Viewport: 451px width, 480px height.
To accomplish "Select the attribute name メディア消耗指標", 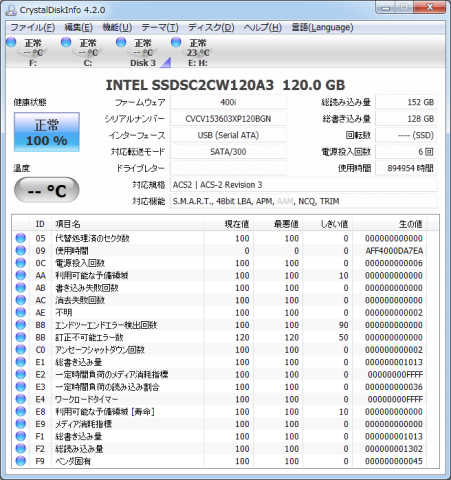I will pos(83,424).
